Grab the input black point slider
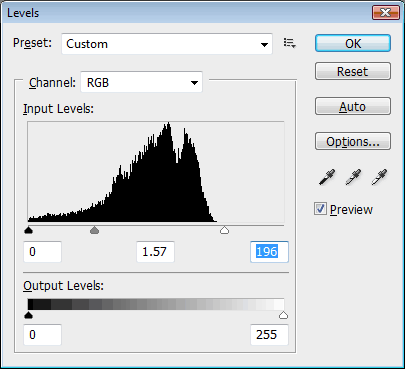This screenshot has width=405, height=369. (x=29, y=230)
